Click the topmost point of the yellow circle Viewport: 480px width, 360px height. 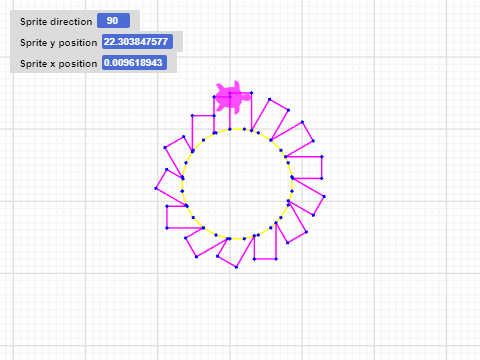[x=237, y=129]
